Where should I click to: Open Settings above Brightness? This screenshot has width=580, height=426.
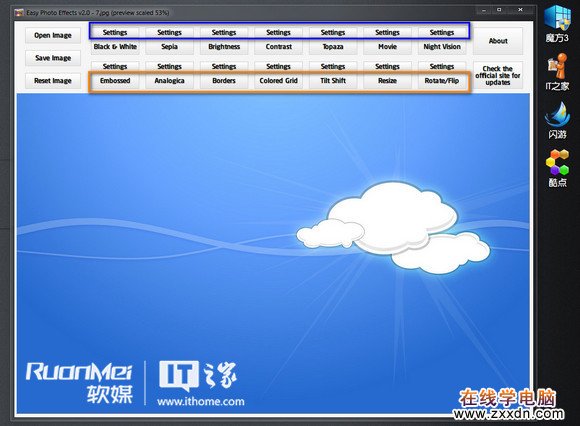(224, 33)
